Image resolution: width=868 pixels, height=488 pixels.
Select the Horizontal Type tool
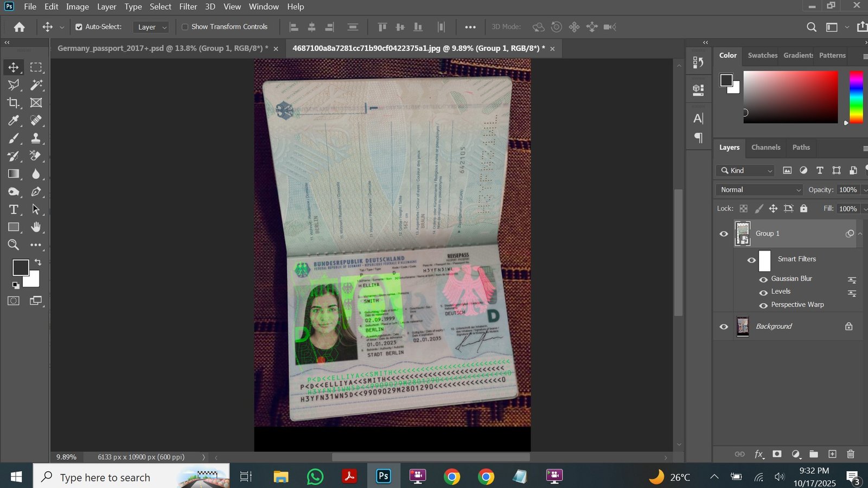pos(14,209)
